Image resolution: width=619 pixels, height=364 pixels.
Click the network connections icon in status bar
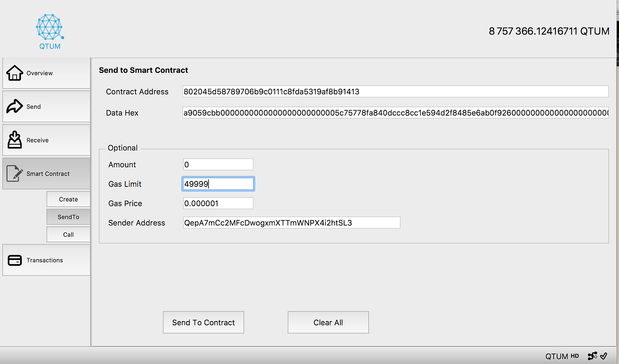coord(592,356)
